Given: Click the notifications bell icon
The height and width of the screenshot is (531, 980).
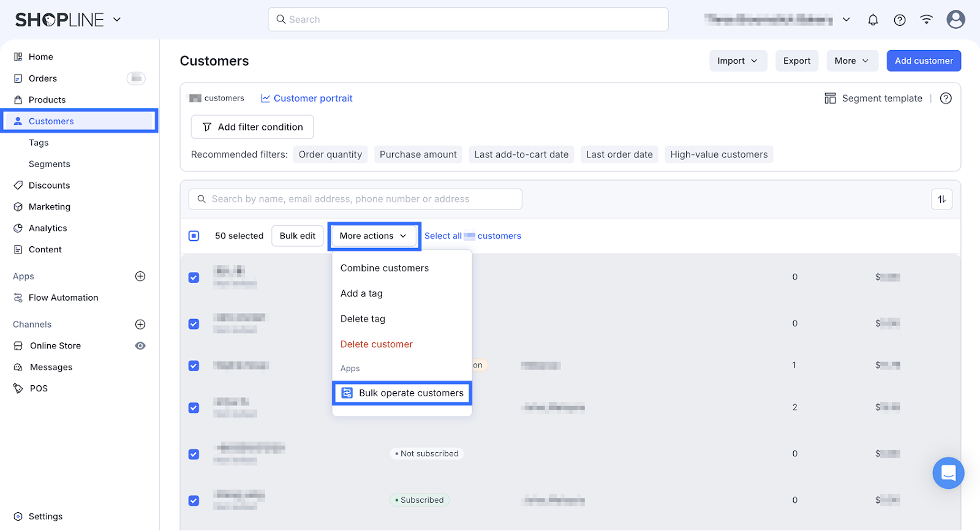Looking at the screenshot, I should 873,20.
